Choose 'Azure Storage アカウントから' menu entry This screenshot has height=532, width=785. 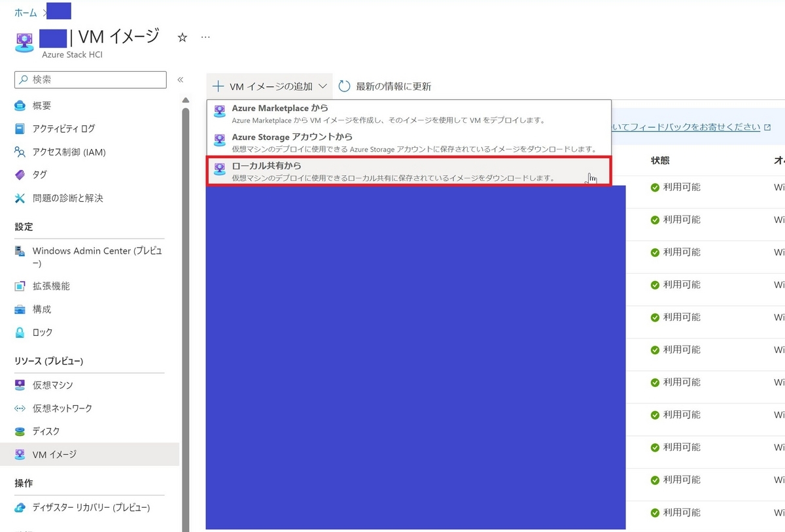pos(409,142)
